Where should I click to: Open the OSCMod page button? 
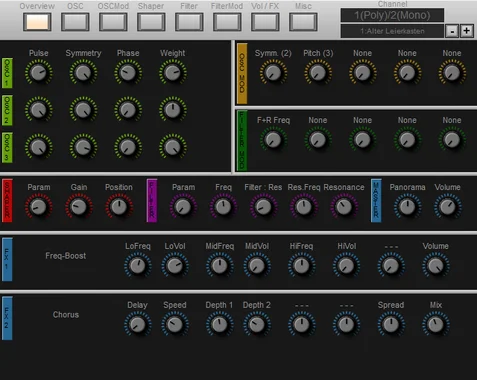[x=113, y=22]
